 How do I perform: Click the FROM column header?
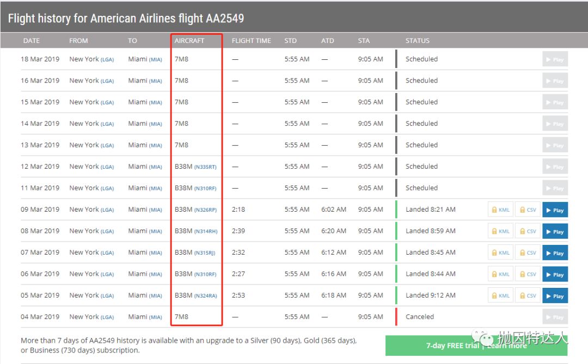(x=78, y=40)
